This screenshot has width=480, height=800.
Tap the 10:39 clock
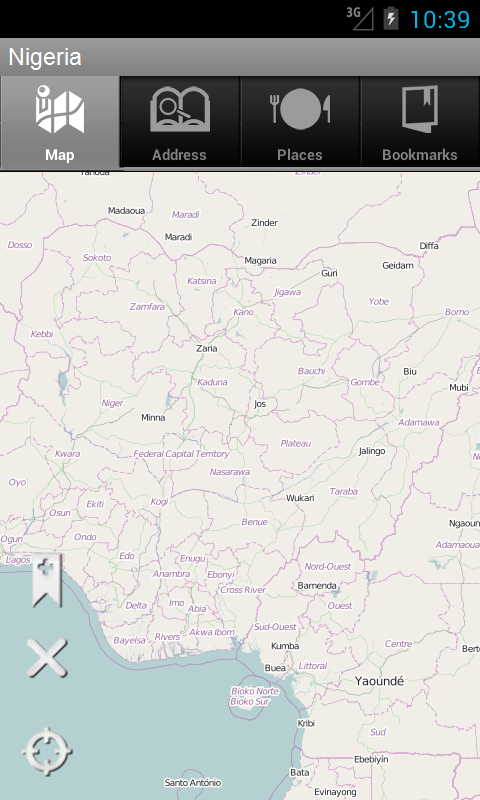click(x=440, y=19)
